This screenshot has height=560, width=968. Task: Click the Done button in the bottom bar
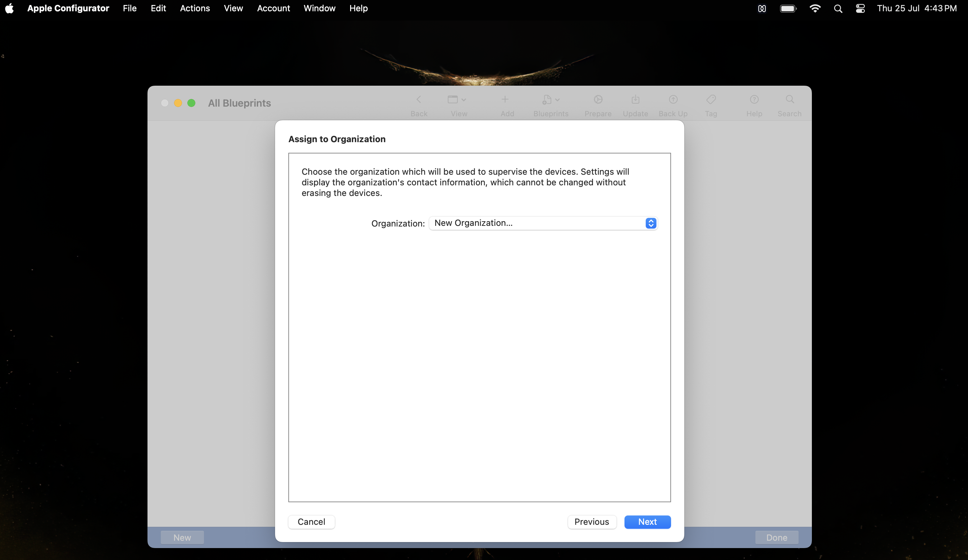point(776,537)
